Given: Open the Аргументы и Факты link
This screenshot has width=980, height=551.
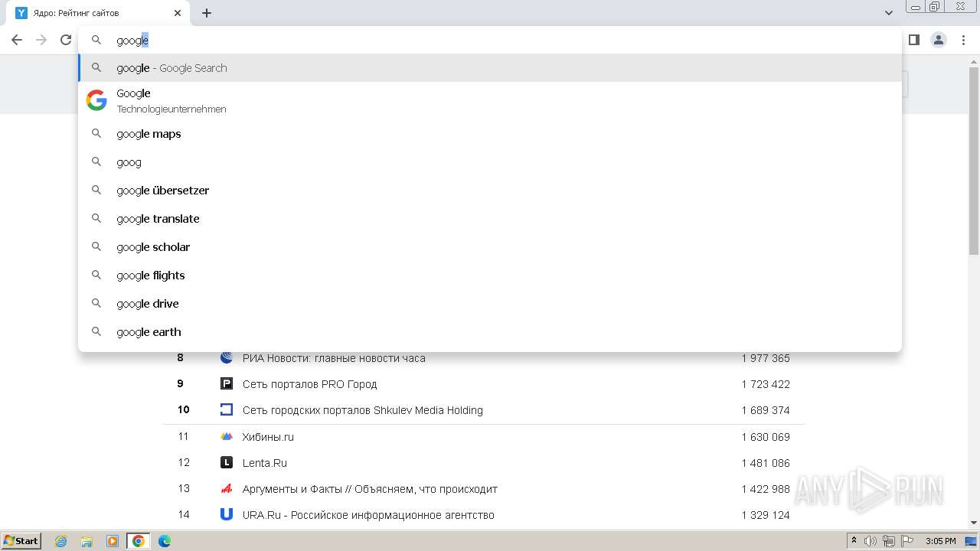Looking at the screenshot, I should point(370,489).
